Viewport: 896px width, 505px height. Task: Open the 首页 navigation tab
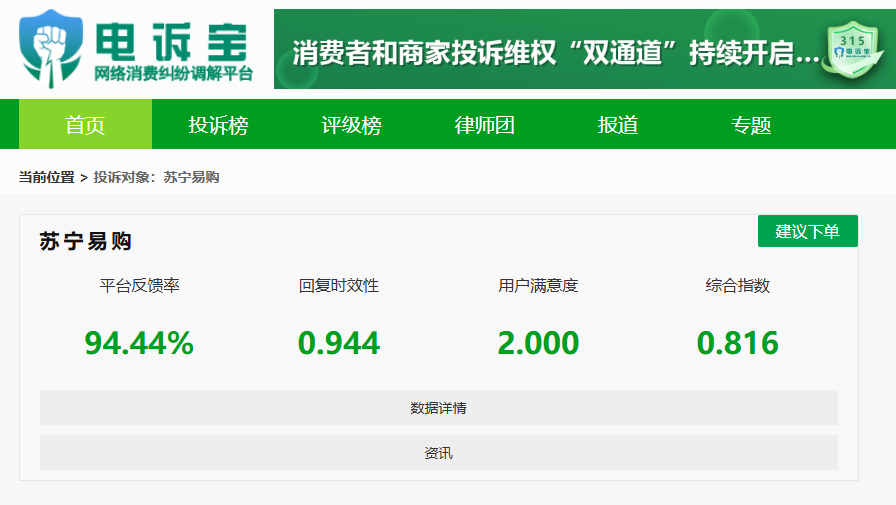point(85,124)
